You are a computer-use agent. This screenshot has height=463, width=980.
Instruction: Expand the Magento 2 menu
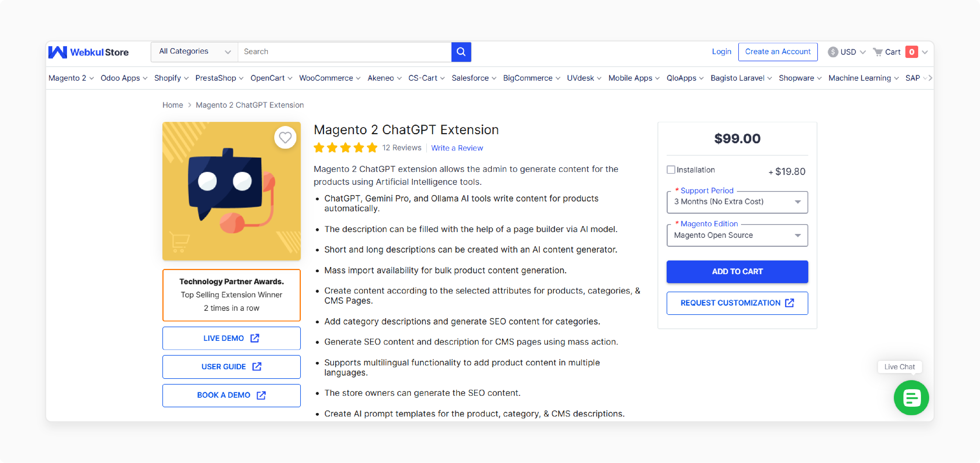[71, 78]
